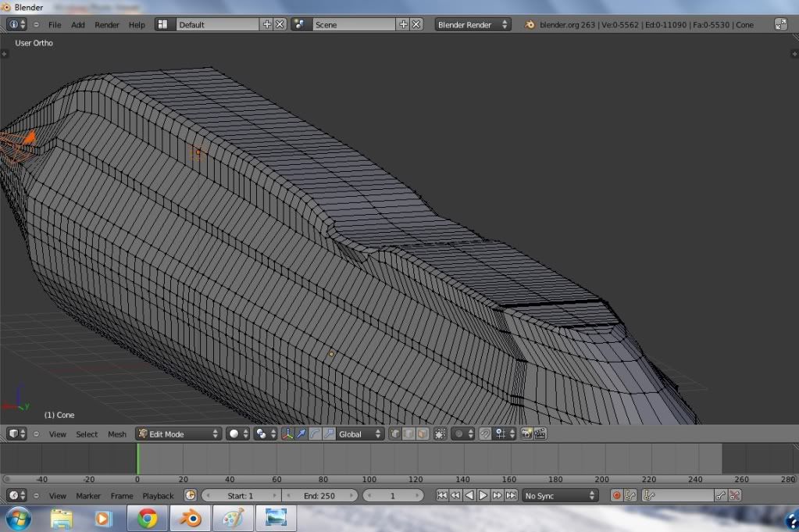Screen dimensions: 799x532
Task: Toggle automatic keyframe recording button
Action: point(616,495)
